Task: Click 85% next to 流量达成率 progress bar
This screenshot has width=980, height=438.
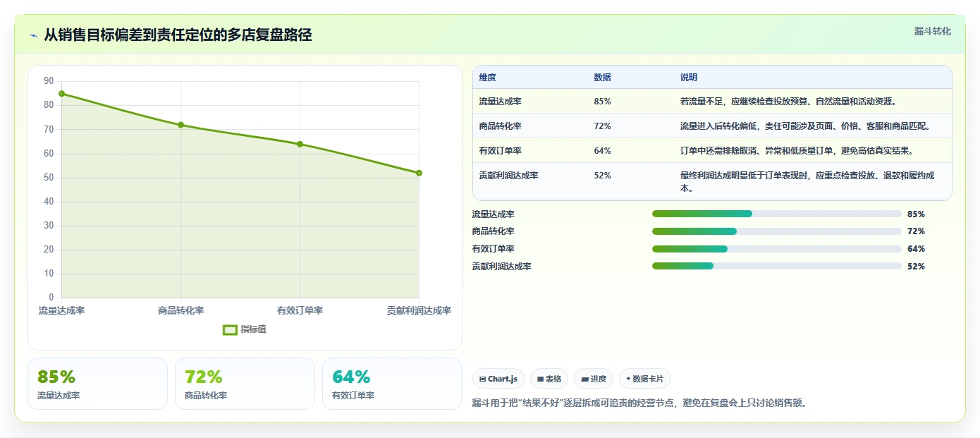Action: pos(916,214)
